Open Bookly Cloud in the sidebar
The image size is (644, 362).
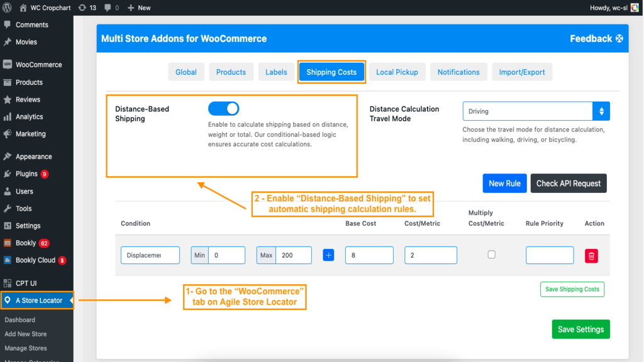tap(36, 260)
